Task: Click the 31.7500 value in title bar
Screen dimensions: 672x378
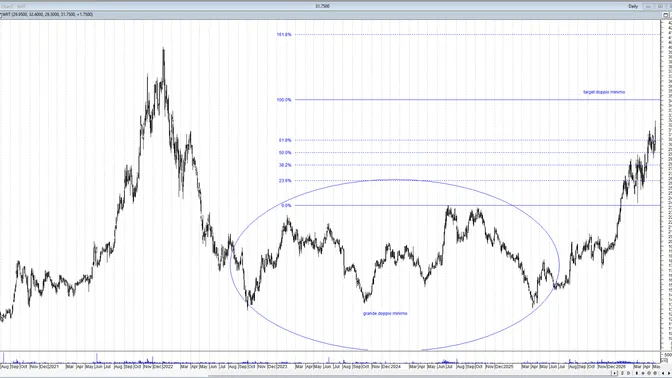Action: pos(322,6)
